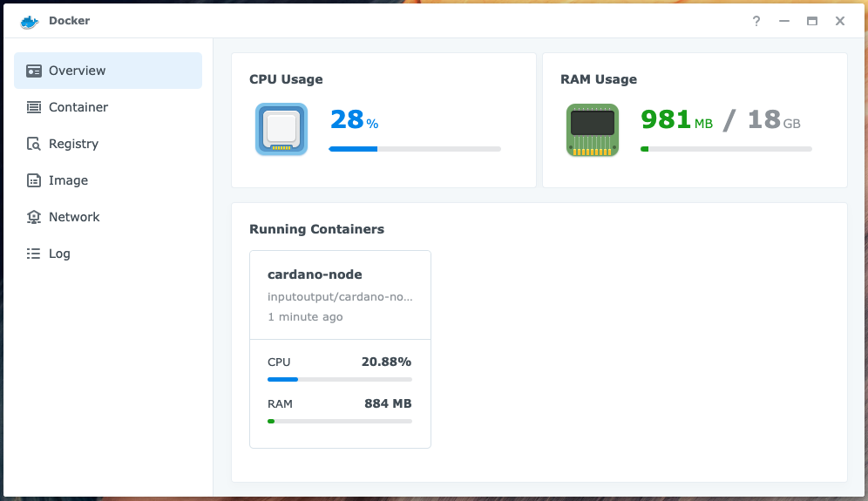
Task: Click the cardano-node RAM usage bar
Action: (x=340, y=422)
